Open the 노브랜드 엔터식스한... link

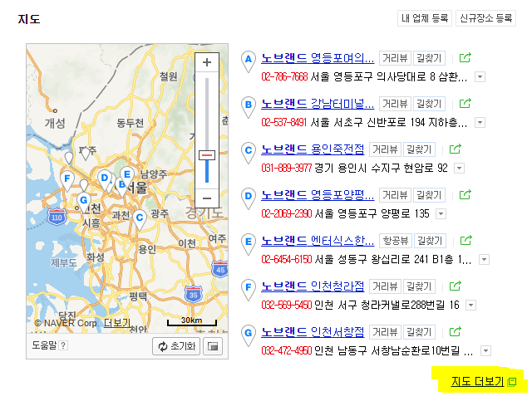(x=318, y=241)
